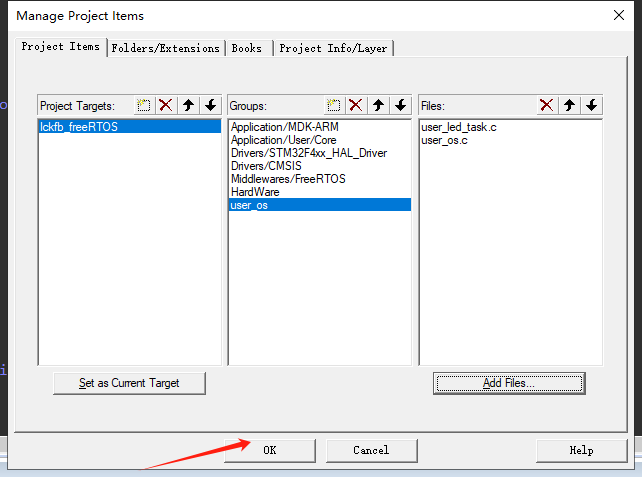
Task: Switch to Folders/Extensions tab
Action: pyautogui.click(x=166, y=48)
